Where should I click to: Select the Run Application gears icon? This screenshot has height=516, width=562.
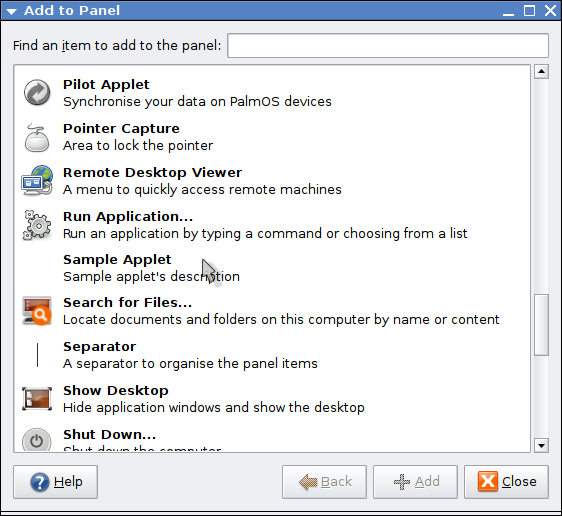(37, 225)
